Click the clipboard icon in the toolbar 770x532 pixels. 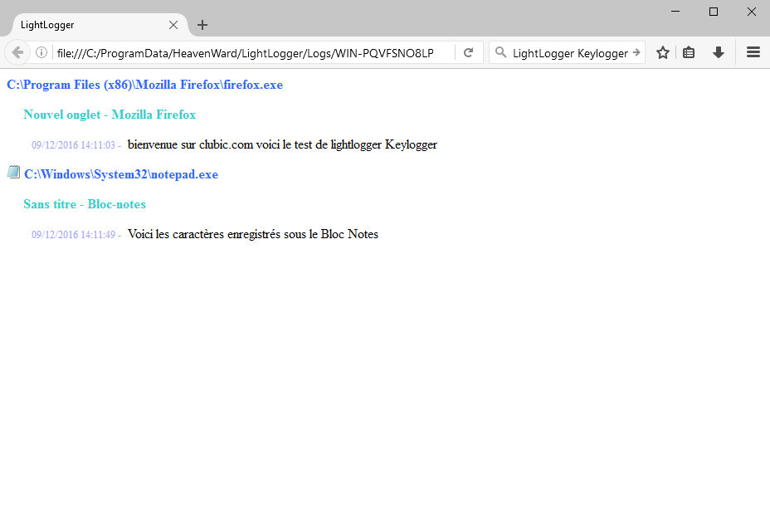[x=690, y=52]
